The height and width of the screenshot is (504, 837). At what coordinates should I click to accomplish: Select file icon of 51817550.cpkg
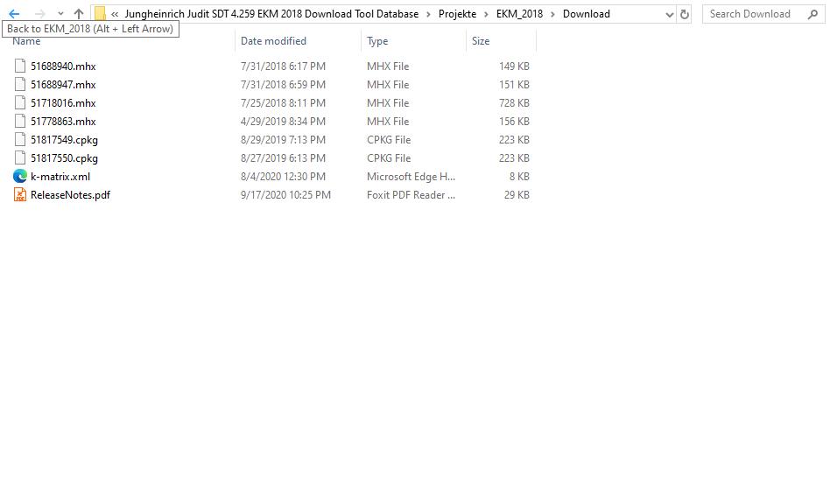tap(20, 157)
